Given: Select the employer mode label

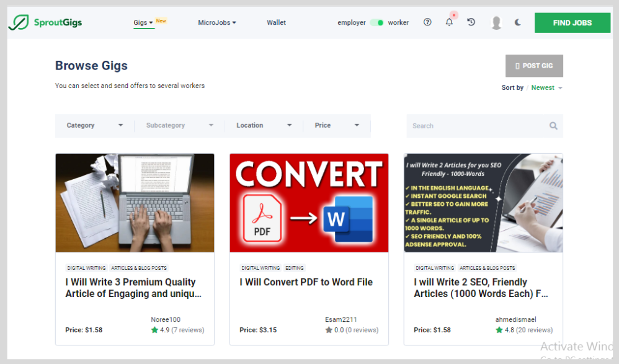Looking at the screenshot, I should 351,22.
